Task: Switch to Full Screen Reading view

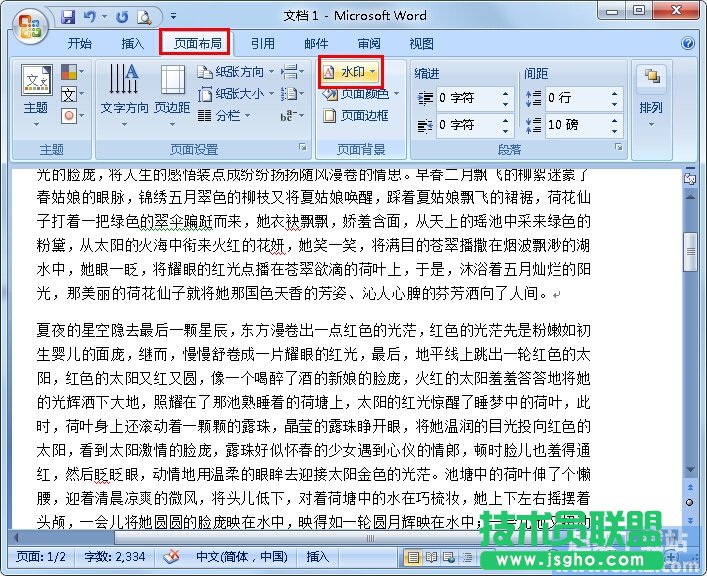Action: (x=432, y=558)
